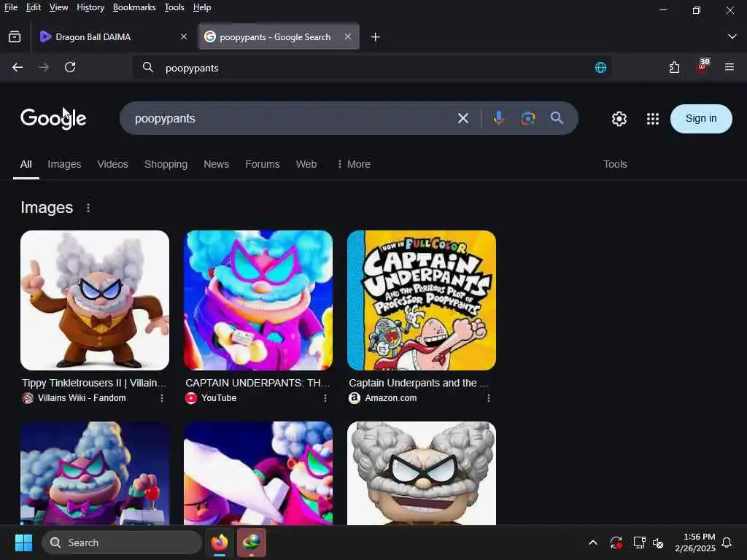Open more options for Villains Wiki result
Viewport: 747px width, 560px height.
pos(162,398)
